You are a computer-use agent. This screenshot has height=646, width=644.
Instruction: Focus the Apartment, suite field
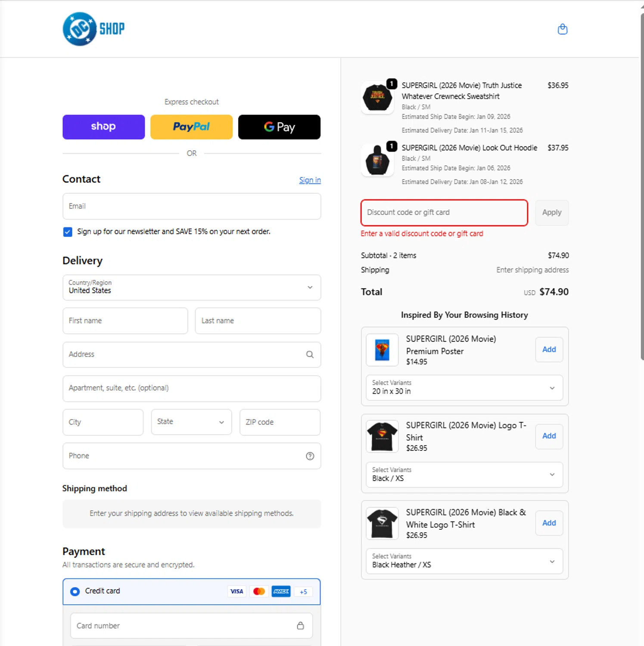[x=192, y=388]
